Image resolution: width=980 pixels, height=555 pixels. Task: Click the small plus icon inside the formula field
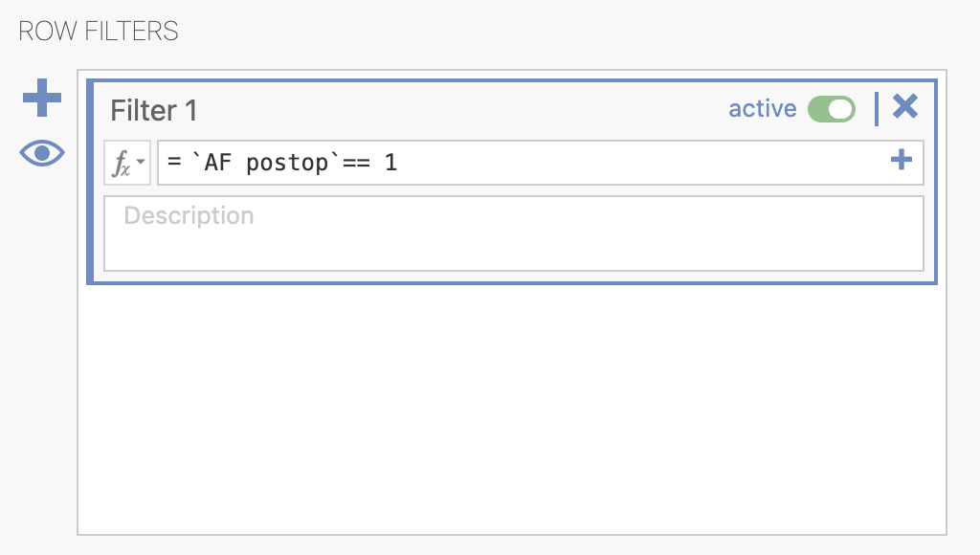tap(902, 160)
